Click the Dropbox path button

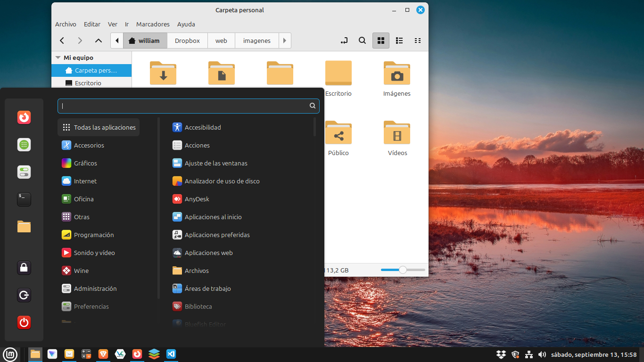pos(187,41)
